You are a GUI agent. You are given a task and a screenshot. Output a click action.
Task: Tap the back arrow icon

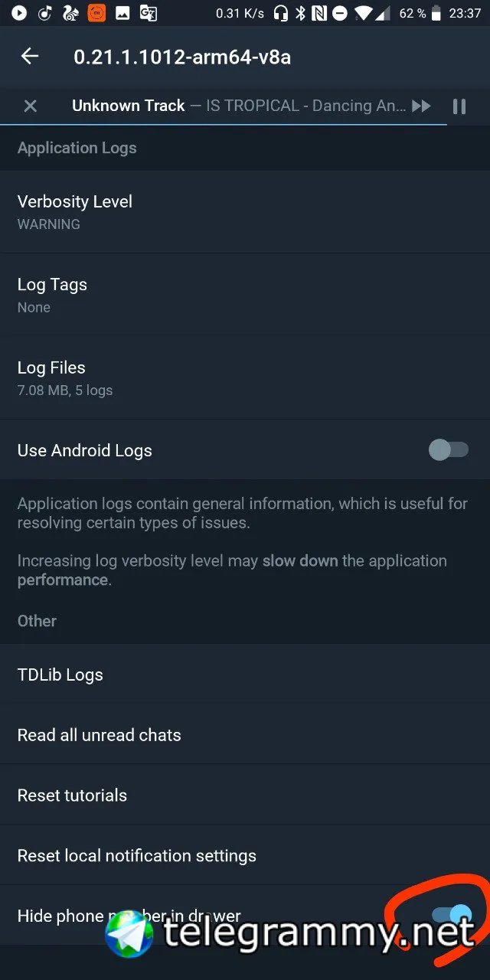(30, 56)
